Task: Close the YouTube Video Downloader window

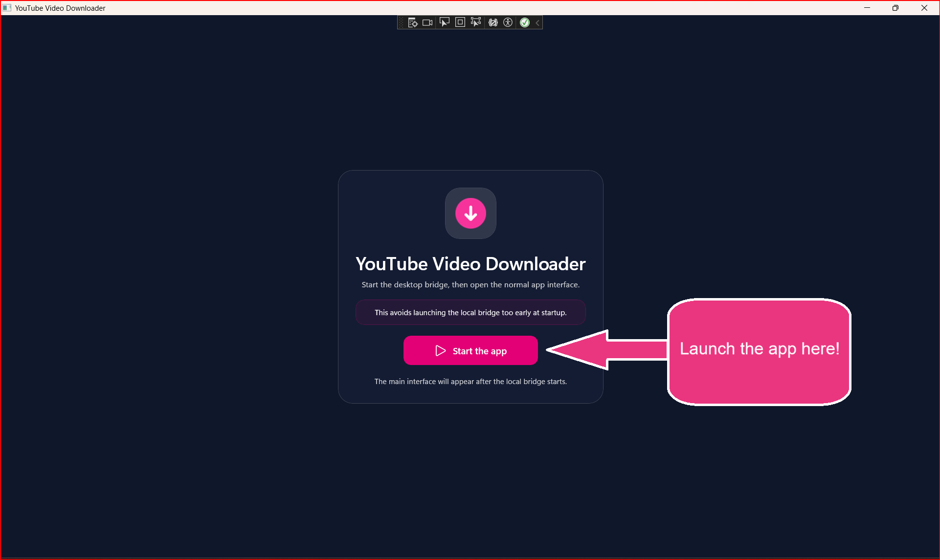Action: pyautogui.click(x=924, y=8)
